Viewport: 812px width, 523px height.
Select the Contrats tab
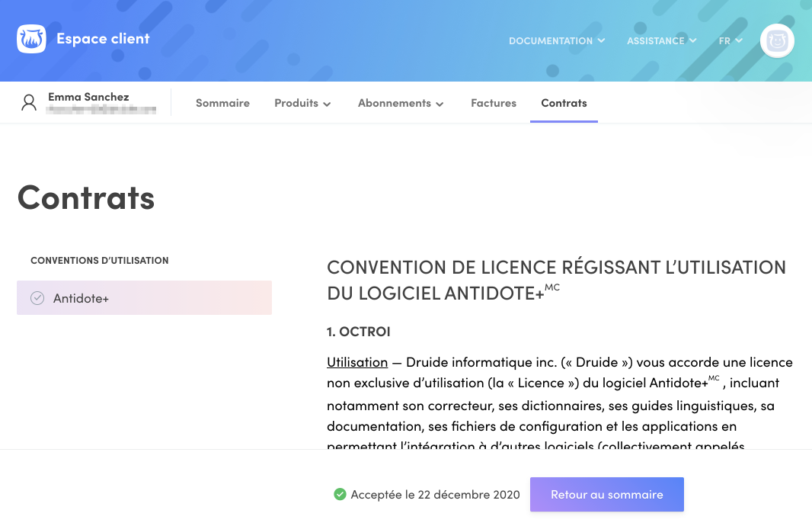pos(564,103)
